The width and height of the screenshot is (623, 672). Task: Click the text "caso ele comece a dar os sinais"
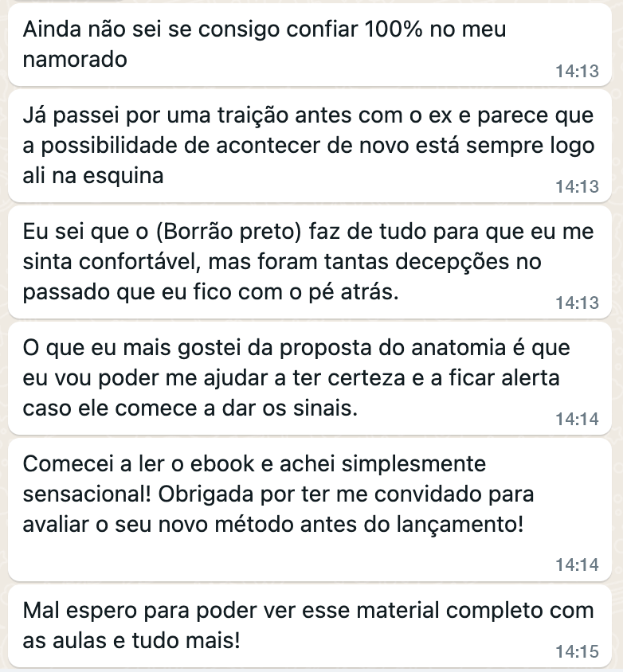tap(190, 408)
